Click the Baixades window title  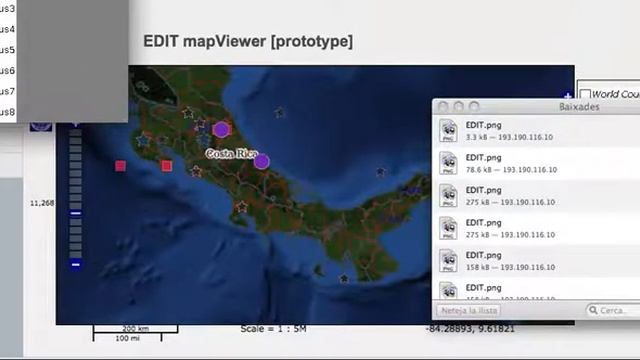[579, 107]
